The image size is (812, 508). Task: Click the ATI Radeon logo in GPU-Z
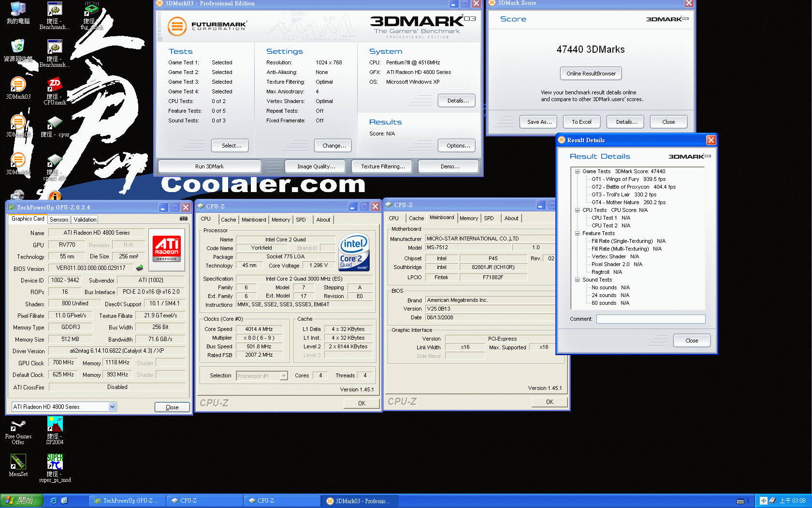coord(167,249)
